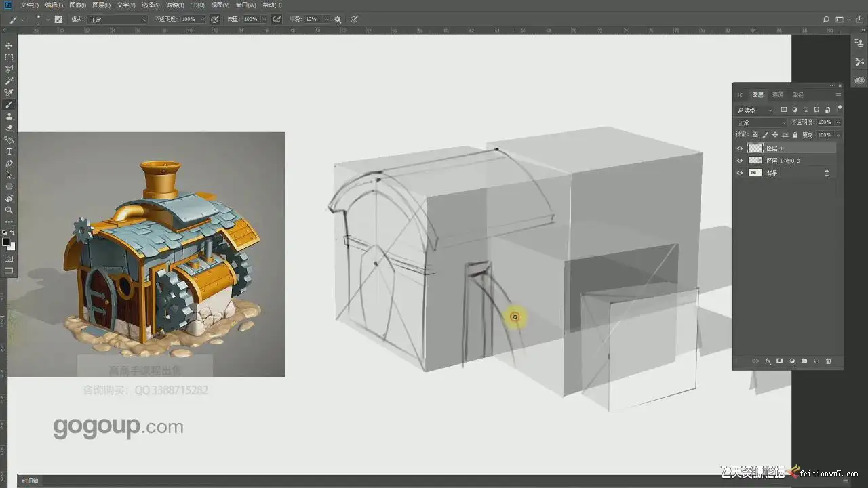Lock transparent pixels of the layer
The image size is (868, 488).
[755, 135]
